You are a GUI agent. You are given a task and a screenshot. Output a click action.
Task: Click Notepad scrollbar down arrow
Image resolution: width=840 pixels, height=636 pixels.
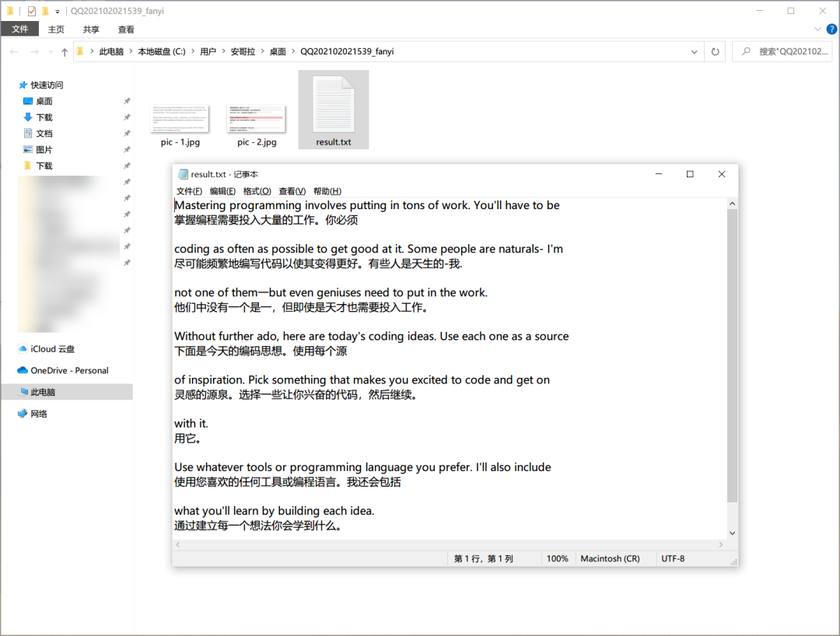[733, 533]
